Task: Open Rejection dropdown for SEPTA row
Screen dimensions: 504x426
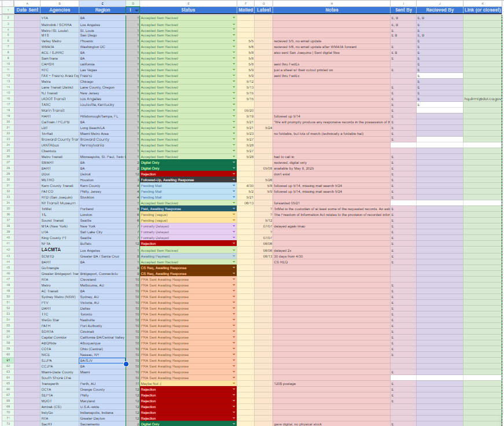Action: (234, 395)
